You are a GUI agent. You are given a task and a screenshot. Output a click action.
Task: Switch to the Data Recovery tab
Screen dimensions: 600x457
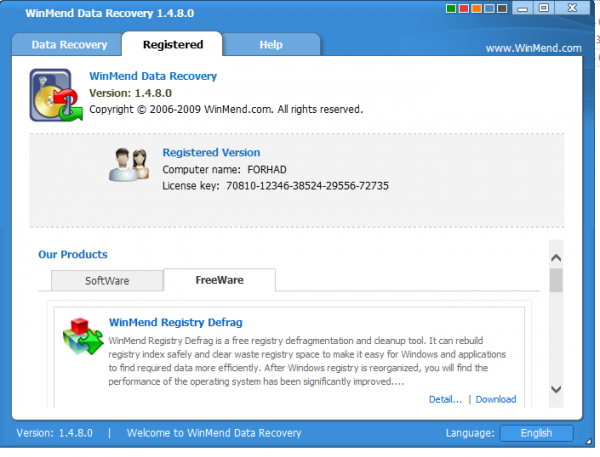[68, 44]
